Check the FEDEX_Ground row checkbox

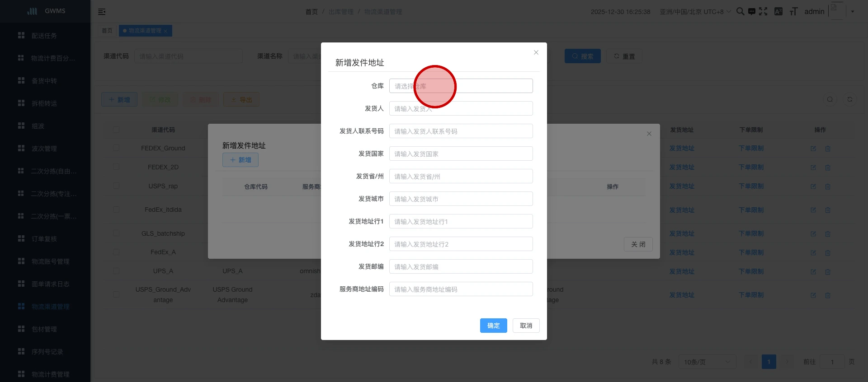point(116,148)
